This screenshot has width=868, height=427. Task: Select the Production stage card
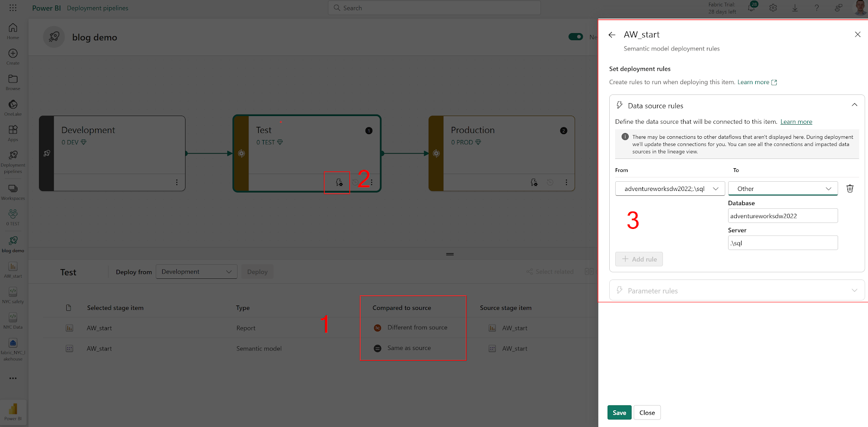(502, 154)
